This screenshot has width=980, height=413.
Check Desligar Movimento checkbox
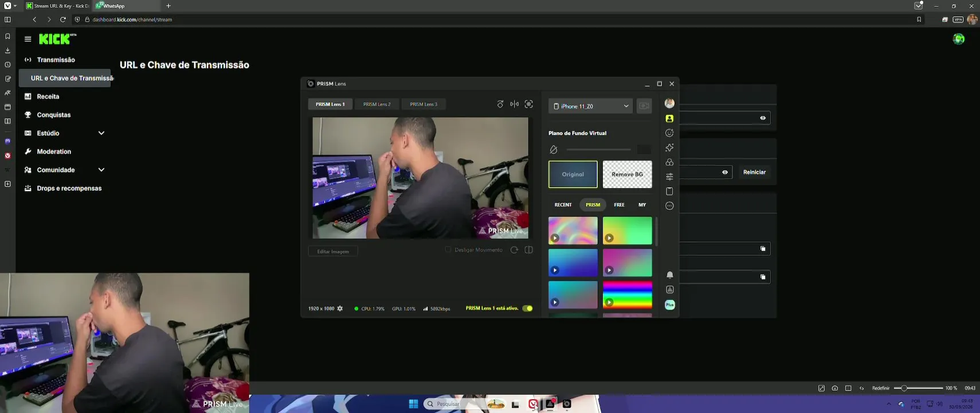tap(448, 250)
